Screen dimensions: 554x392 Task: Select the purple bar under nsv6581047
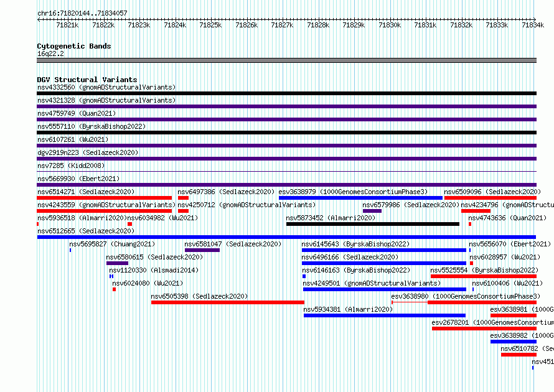(202, 250)
